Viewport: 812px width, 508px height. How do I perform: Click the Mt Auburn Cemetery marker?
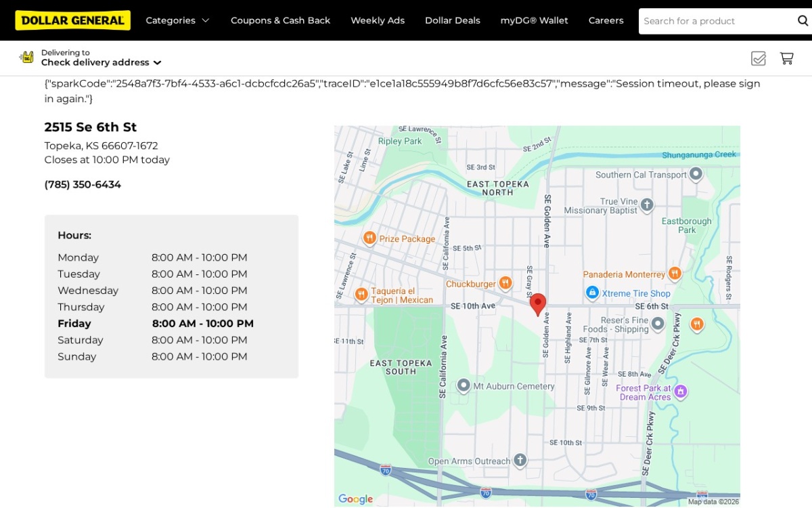pos(464,386)
